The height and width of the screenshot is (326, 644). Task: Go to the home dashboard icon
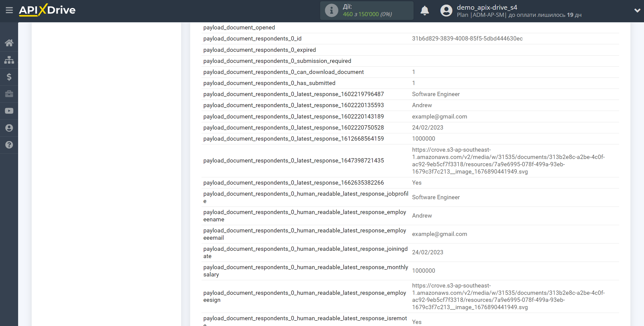[x=9, y=43]
